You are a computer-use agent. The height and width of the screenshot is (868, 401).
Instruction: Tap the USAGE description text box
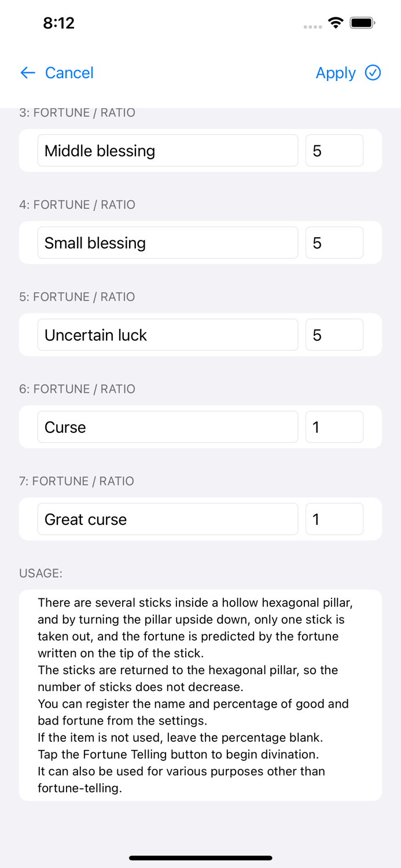200,694
